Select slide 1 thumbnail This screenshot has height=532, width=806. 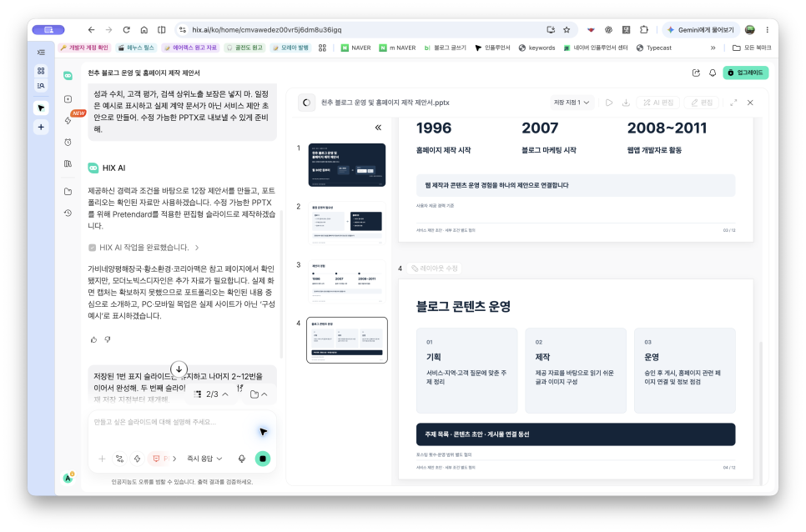(347, 165)
